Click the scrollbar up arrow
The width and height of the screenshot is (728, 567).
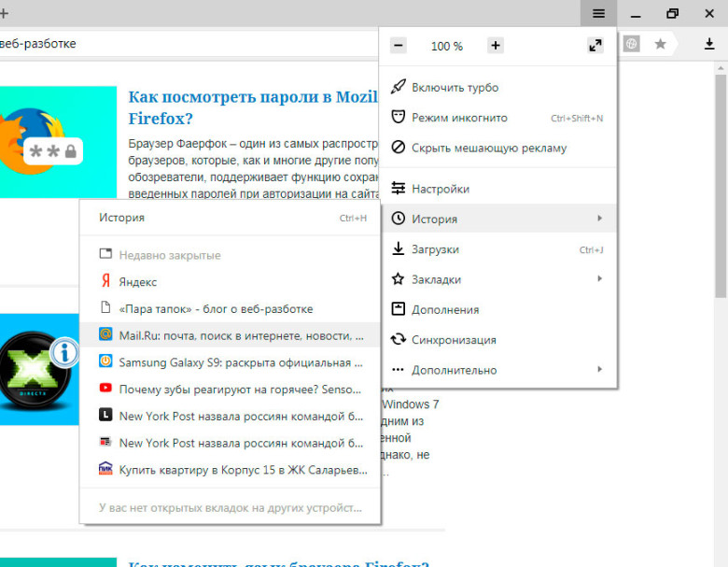[721, 68]
